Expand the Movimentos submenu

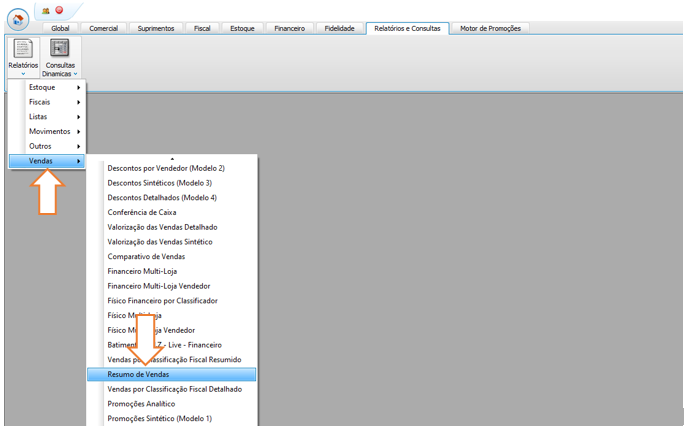pyautogui.click(x=47, y=132)
